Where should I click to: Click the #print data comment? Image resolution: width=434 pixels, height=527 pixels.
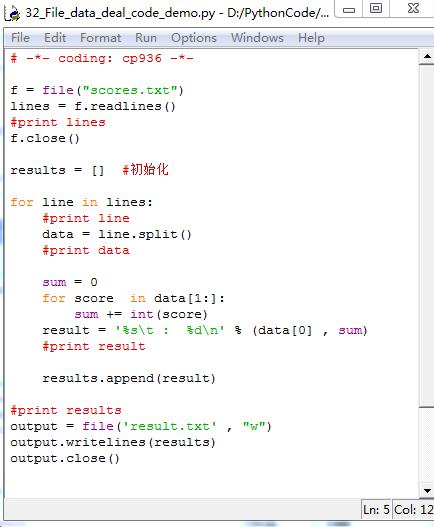[86, 250]
